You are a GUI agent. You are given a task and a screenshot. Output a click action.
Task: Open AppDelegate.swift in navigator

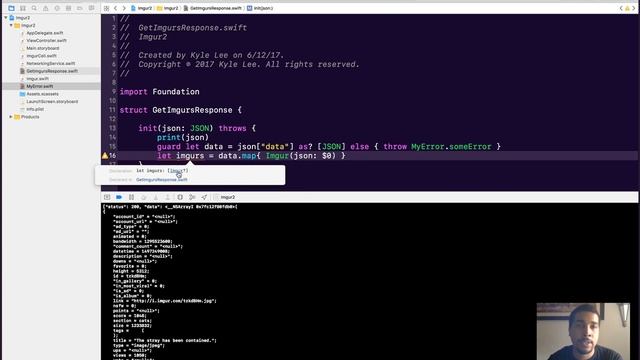[44, 33]
